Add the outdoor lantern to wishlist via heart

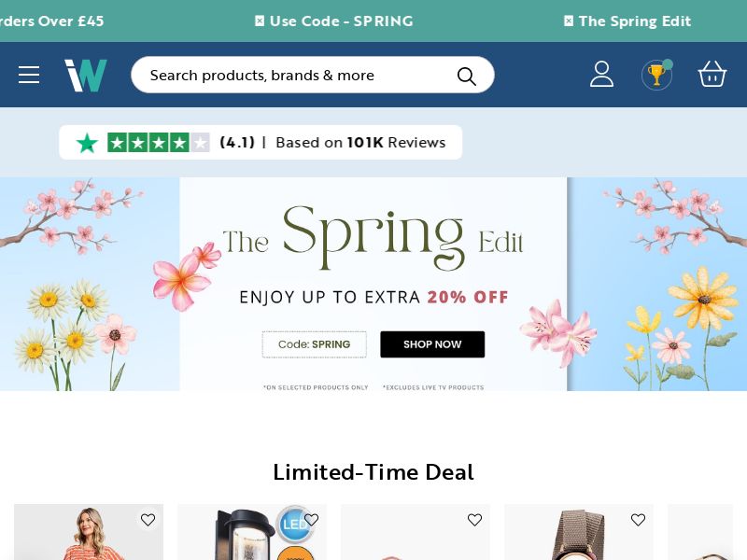click(311, 520)
